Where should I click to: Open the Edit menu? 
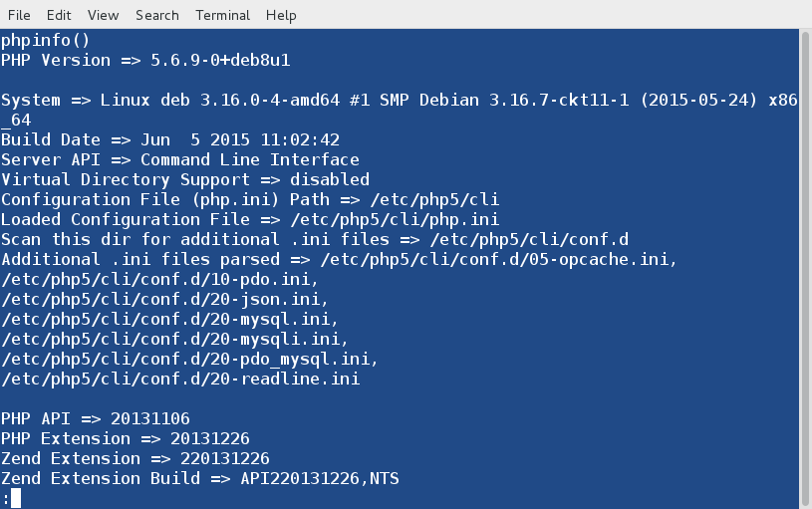point(59,15)
